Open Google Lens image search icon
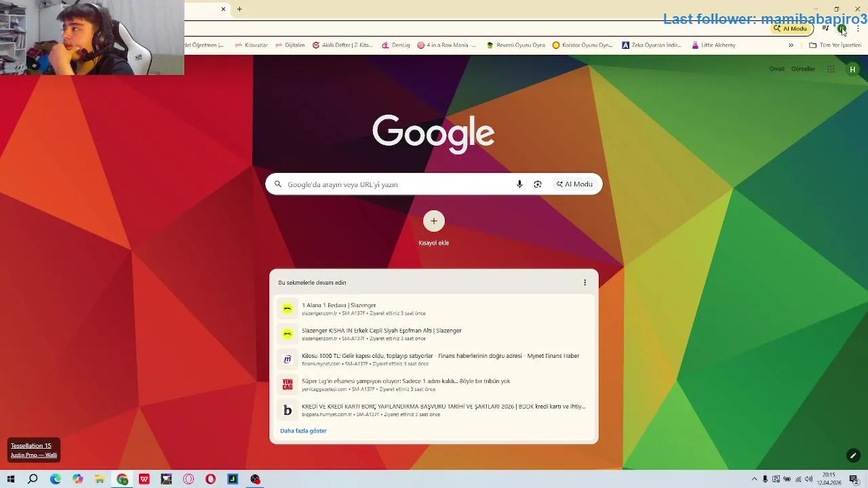This screenshot has height=488, width=868. [538, 184]
